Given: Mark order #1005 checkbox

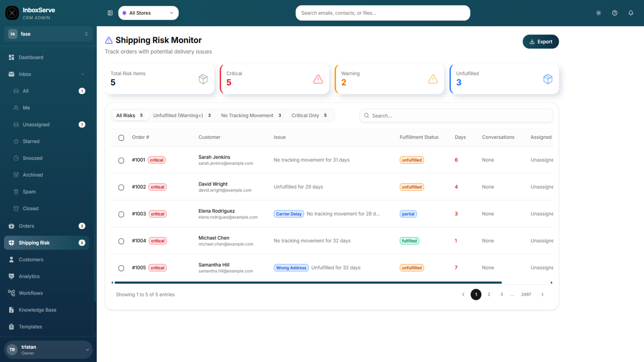Looking at the screenshot, I should tap(121, 268).
